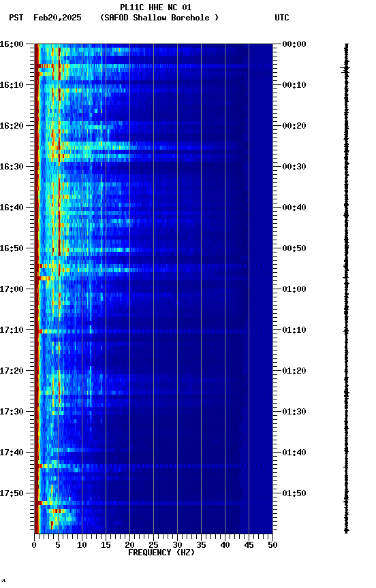376x588 pixels.
Task: Click the 16:40 PST time label
Action: point(12,208)
